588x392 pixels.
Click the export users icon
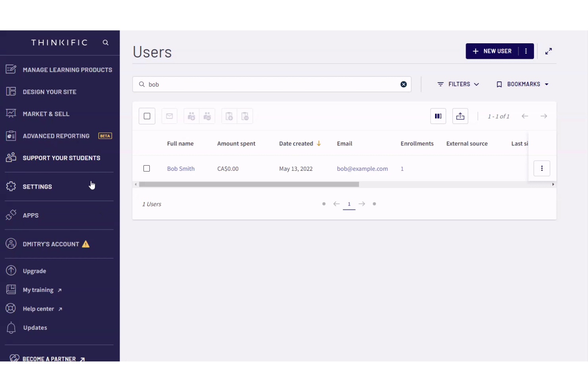460,116
